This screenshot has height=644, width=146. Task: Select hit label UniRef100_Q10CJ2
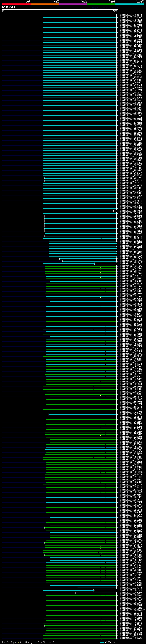point(131,588)
